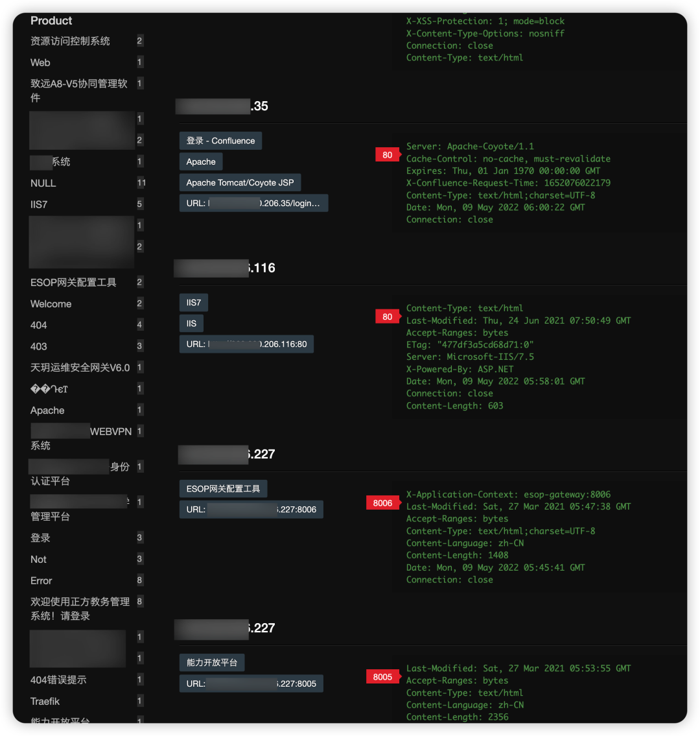Open the URL ending in 206.116:80
Viewport: 700px width, 736px height.
click(x=246, y=344)
